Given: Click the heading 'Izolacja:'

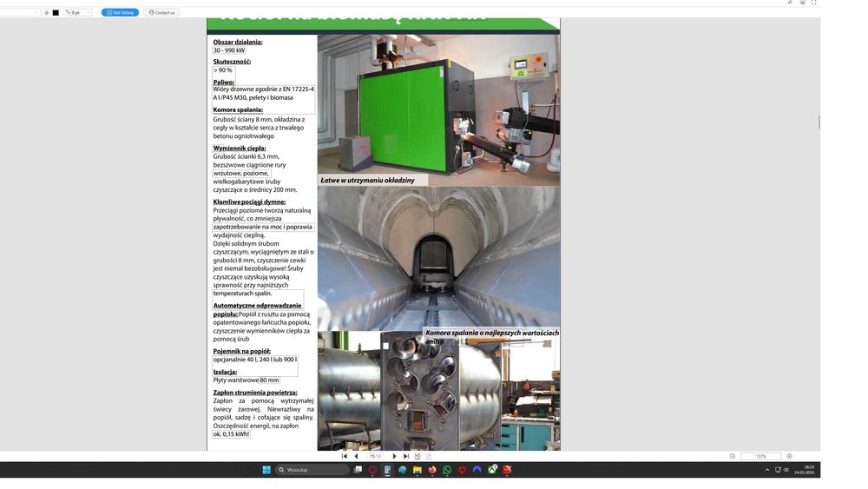Looking at the screenshot, I should [225, 372].
